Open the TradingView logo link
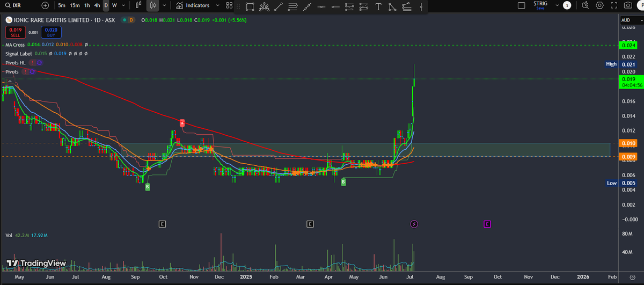Viewport: 644px width, 285px height. click(x=36, y=264)
